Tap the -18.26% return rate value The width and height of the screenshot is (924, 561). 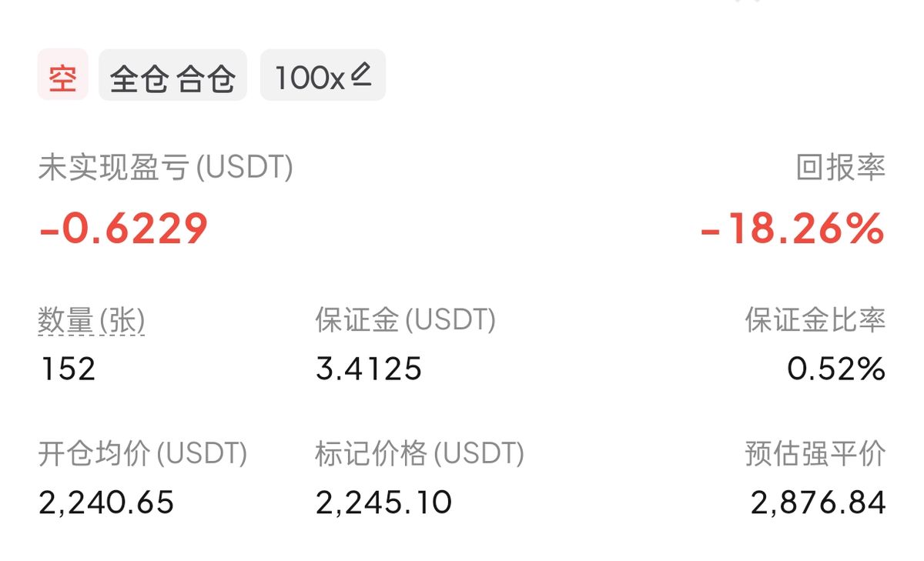(x=792, y=229)
